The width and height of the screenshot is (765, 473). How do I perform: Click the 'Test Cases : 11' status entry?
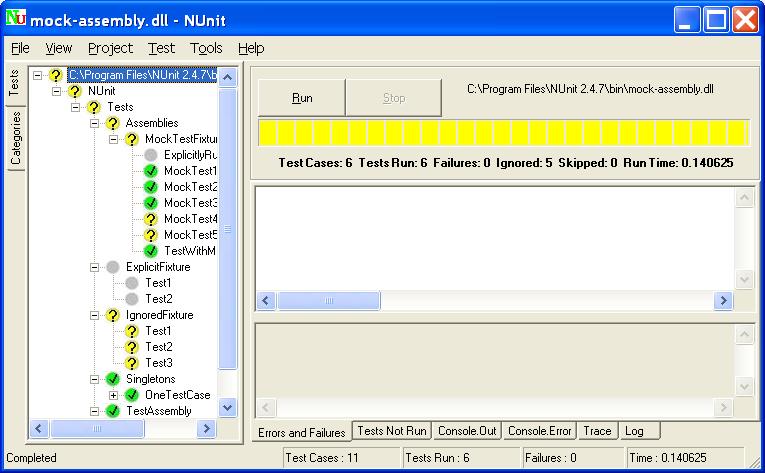pos(342,458)
